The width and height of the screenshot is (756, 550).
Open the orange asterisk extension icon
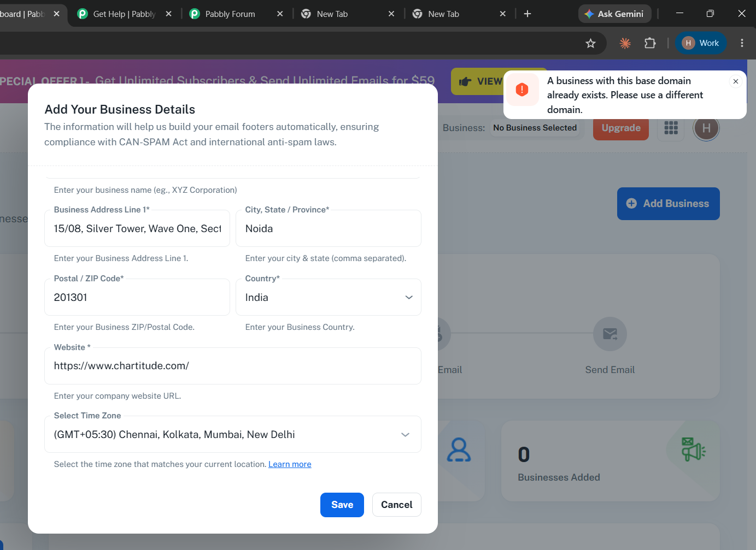pos(625,43)
